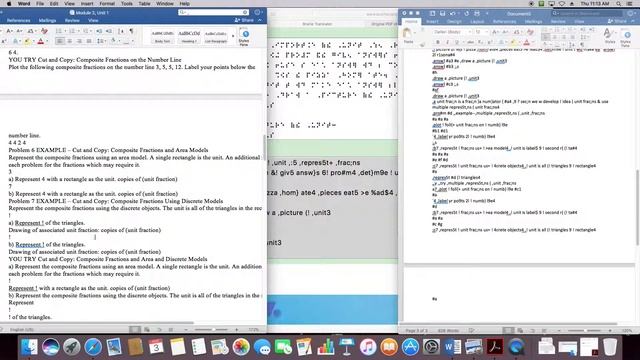Click font color icon in right Word window
Image resolution: width=640 pixels, height=360 pixels.
(527, 42)
